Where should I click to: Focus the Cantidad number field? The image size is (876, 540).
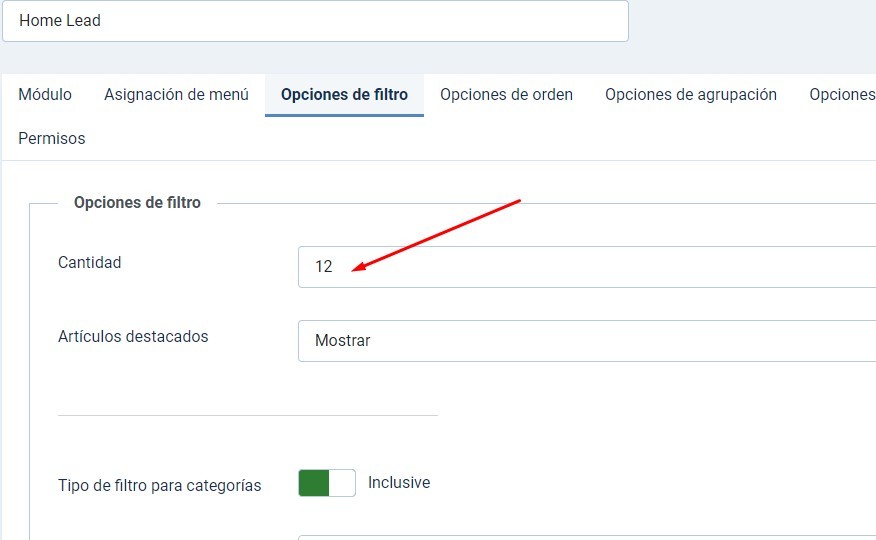point(586,267)
